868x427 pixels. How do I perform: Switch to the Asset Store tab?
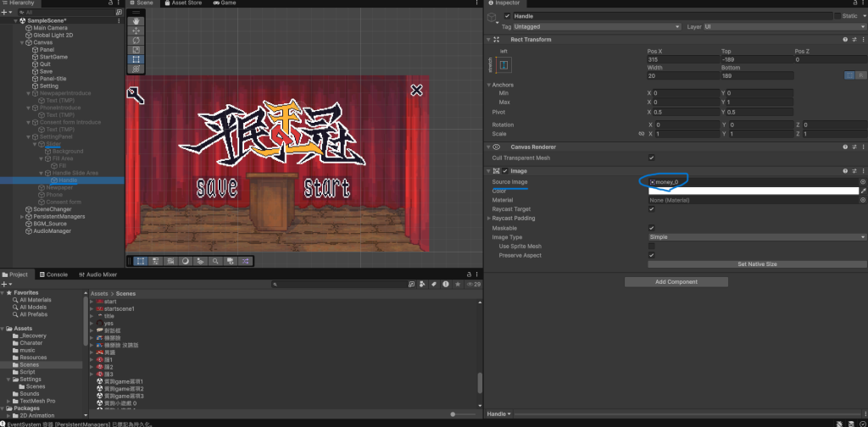pyautogui.click(x=183, y=3)
